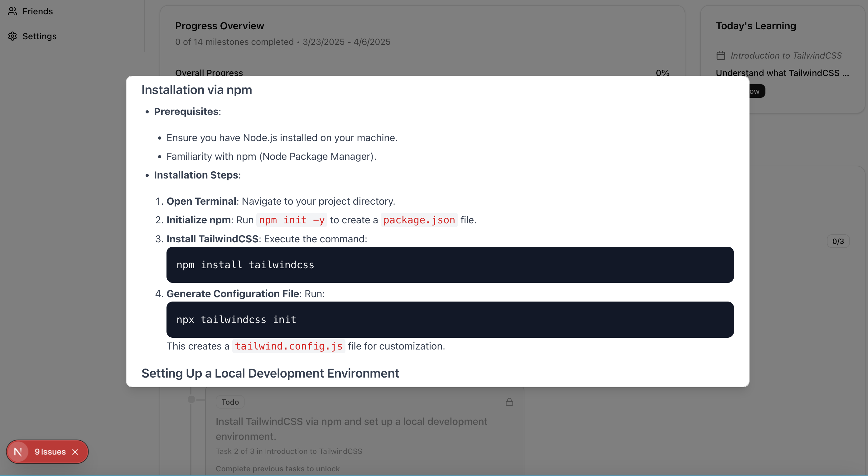Click the Overall Progress 0% indicator
The image size is (868, 476).
point(662,73)
